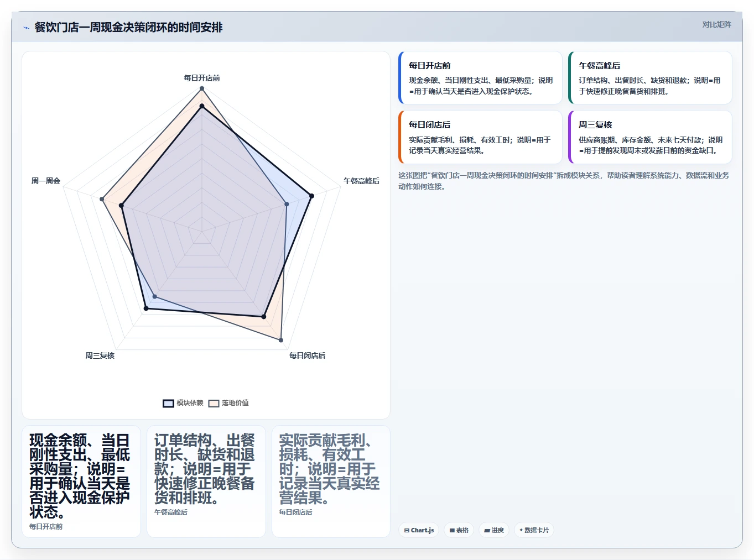Image resolution: width=754 pixels, height=560 pixels.
Task: Select the bottom stat card captioned 每日闭店后
Action: 331,482
